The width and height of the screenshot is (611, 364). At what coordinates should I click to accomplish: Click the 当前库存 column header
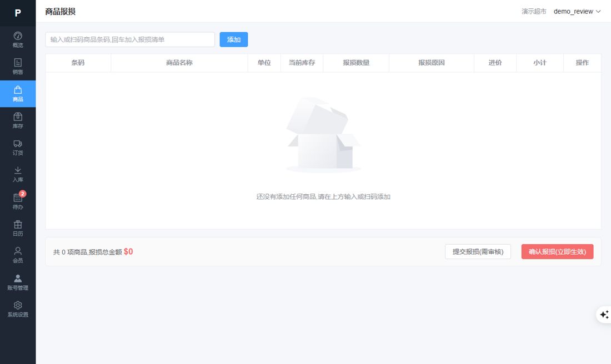302,63
